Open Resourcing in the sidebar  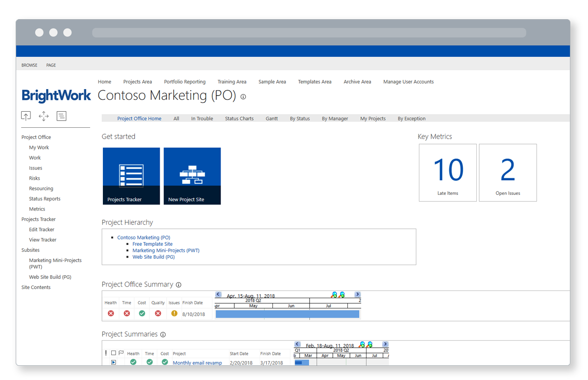pyautogui.click(x=41, y=189)
